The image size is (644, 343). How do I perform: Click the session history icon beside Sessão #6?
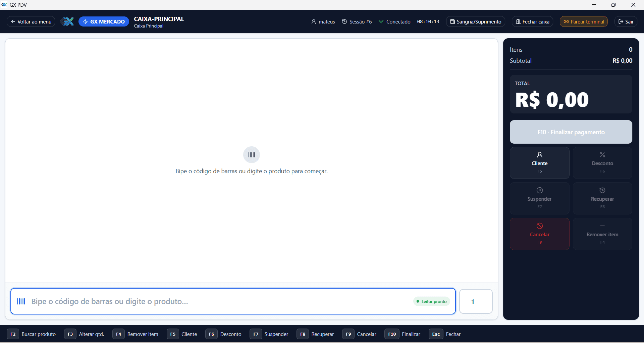click(x=344, y=21)
